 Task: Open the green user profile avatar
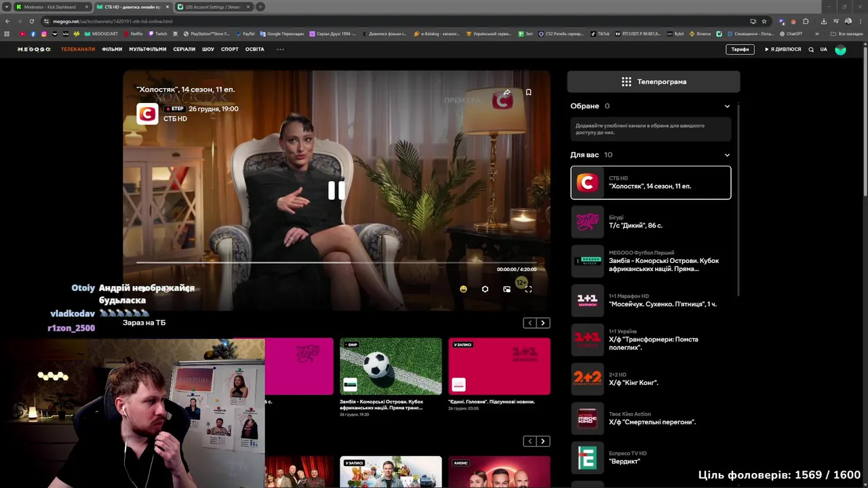click(841, 49)
